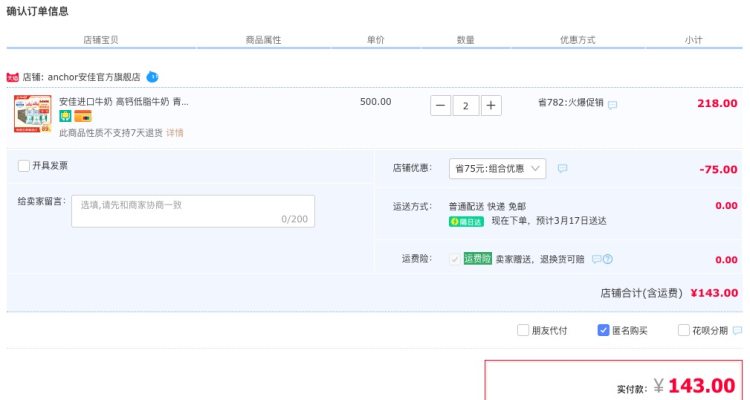Click comment icon beside 退换货可赔
Screen dimensions: 750x400
pyautogui.click(x=596, y=259)
